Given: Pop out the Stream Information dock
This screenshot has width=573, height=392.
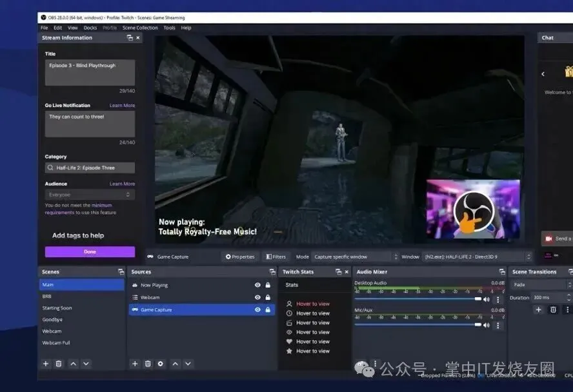Looking at the screenshot, I should 130,37.
